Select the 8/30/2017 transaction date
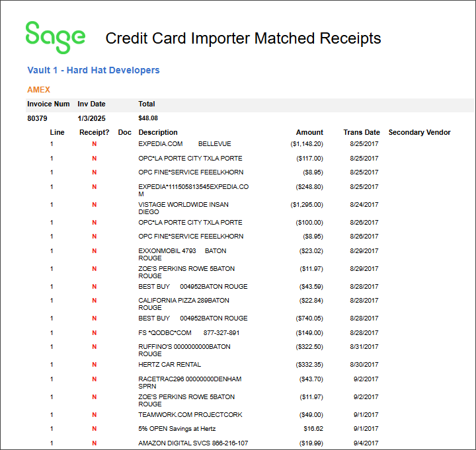Image resolution: width=476 pixels, height=450 pixels. [364, 365]
